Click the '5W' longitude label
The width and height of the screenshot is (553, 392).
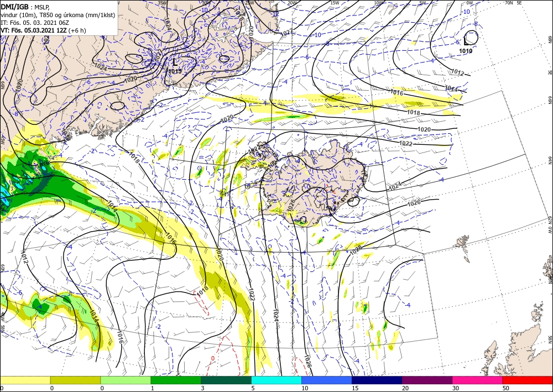[423, 3]
